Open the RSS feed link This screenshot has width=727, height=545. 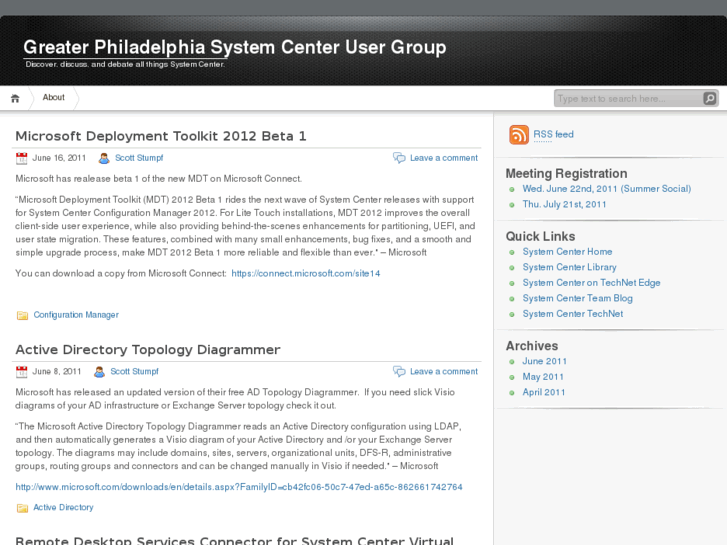point(553,135)
